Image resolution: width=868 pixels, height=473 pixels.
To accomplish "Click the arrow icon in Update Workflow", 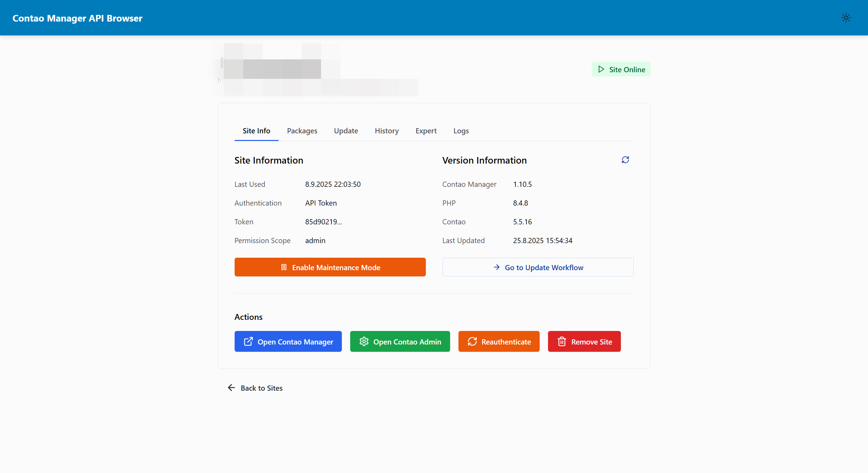I will (x=497, y=267).
